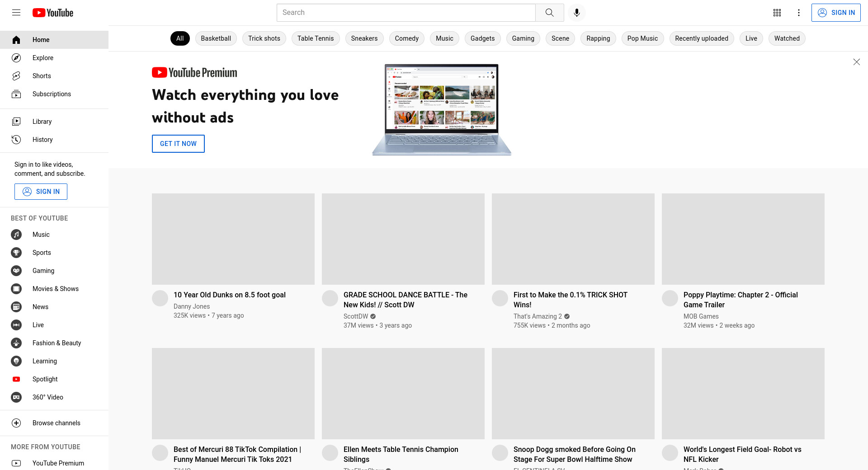
Task: Open the 10 Year Old Dunks video thumbnail
Action: click(x=233, y=239)
